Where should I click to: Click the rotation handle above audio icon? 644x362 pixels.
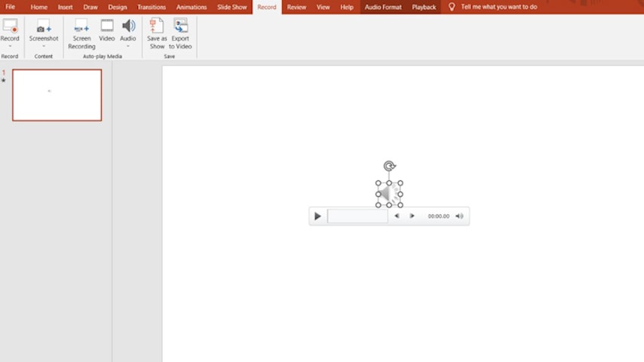tap(389, 166)
